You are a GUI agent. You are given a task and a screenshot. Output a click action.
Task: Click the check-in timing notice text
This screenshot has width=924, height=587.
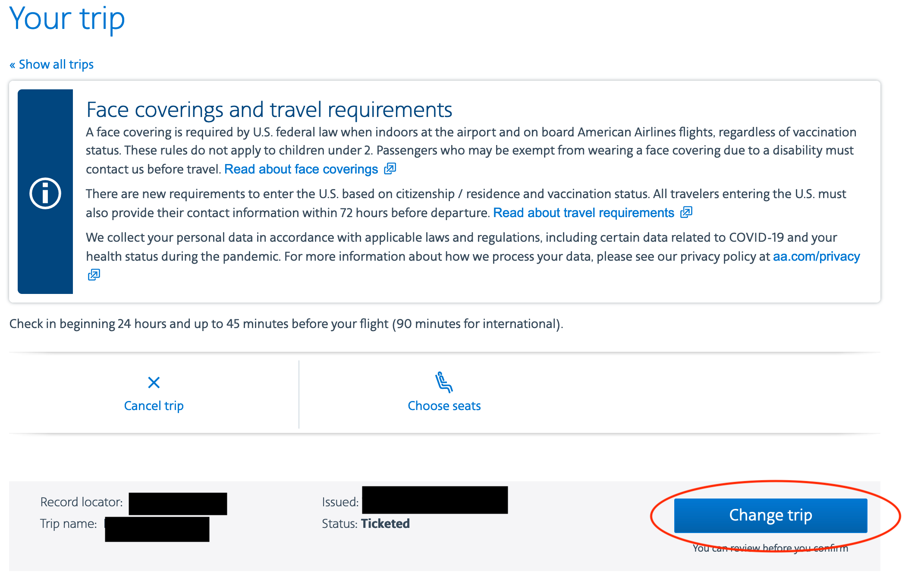286,324
